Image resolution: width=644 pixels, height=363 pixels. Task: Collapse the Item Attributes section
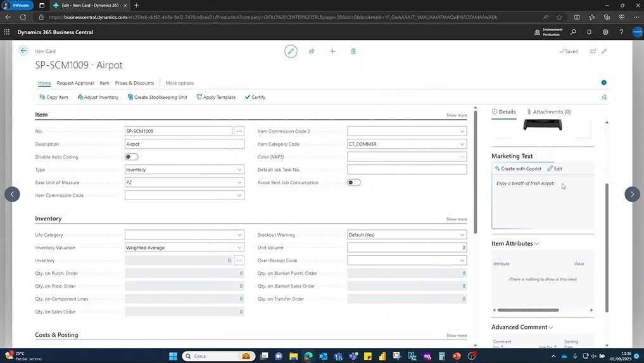tap(515, 243)
